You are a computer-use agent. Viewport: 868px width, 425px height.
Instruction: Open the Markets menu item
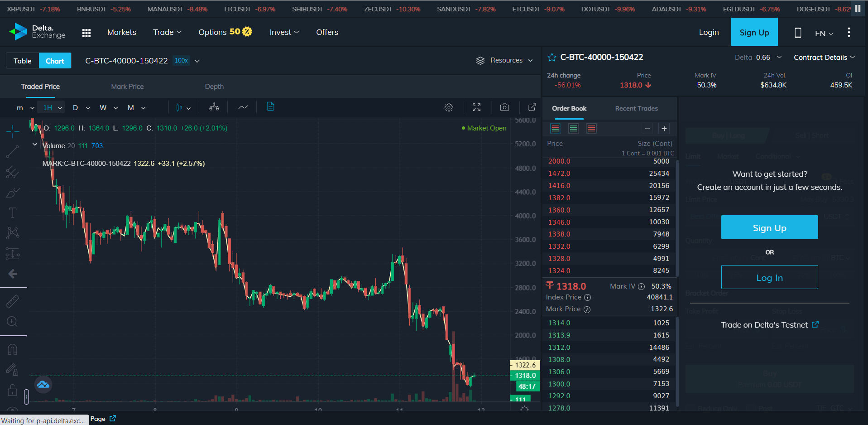point(121,32)
